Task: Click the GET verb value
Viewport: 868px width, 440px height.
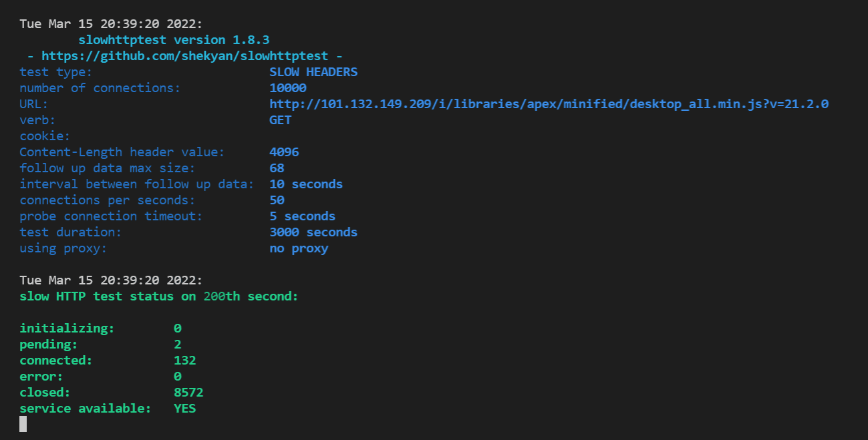Action: click(281, 120)
